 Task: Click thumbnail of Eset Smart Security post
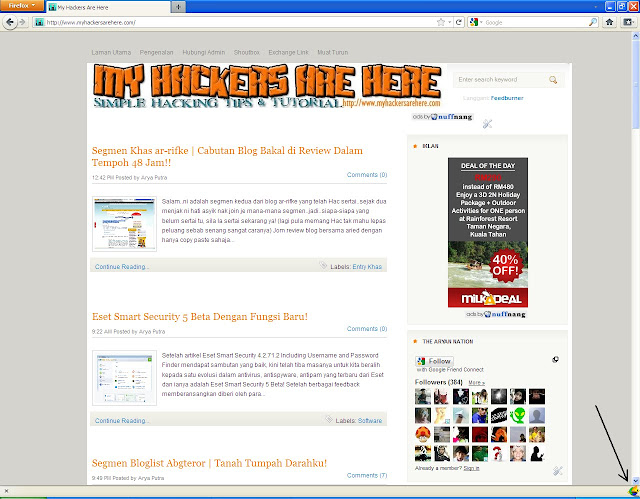[124, 378]
